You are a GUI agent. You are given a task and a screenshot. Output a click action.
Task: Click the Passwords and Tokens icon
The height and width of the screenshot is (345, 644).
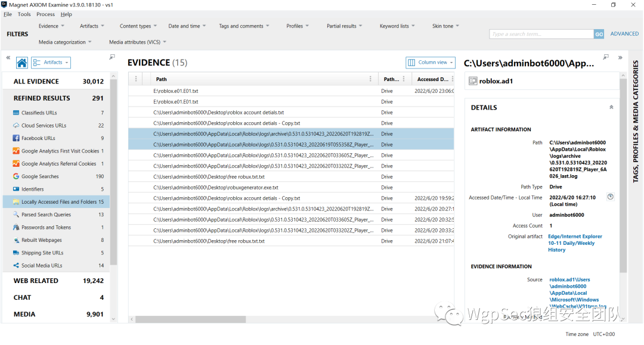point(16,227)
